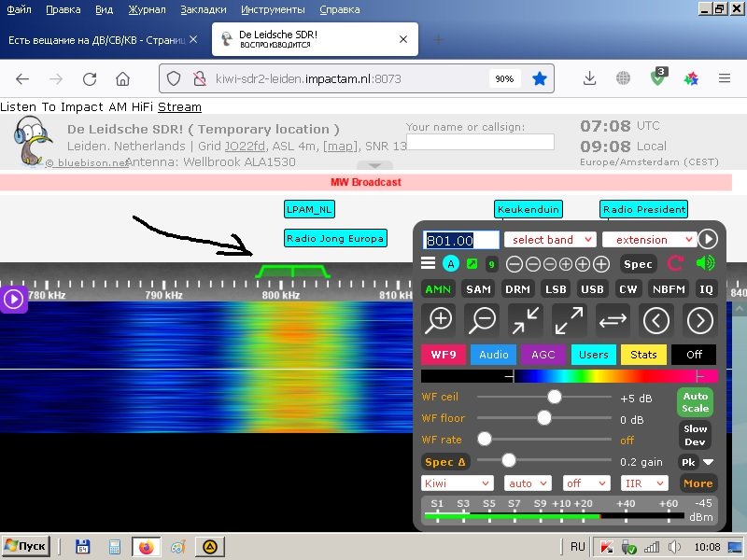Viewport: 747px width, 560px height.
Task: Click the purple play button on the waterfall
Action: tap(13, 300)
